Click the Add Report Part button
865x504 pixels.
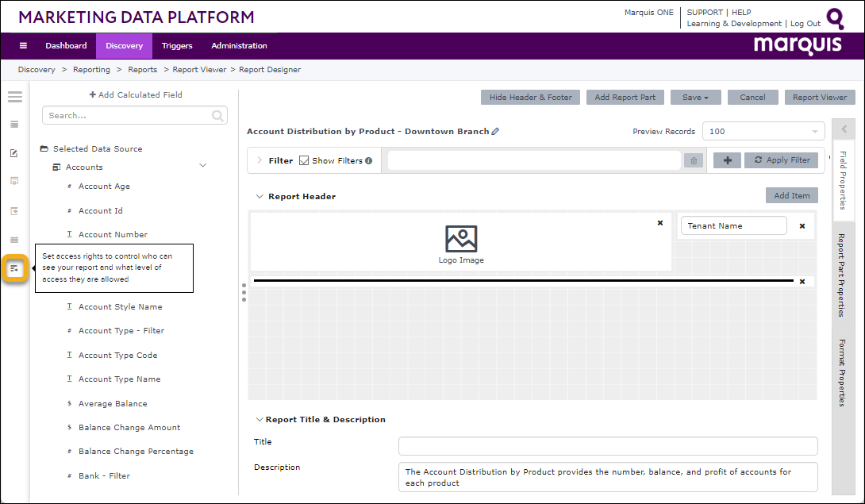[625, 97]
